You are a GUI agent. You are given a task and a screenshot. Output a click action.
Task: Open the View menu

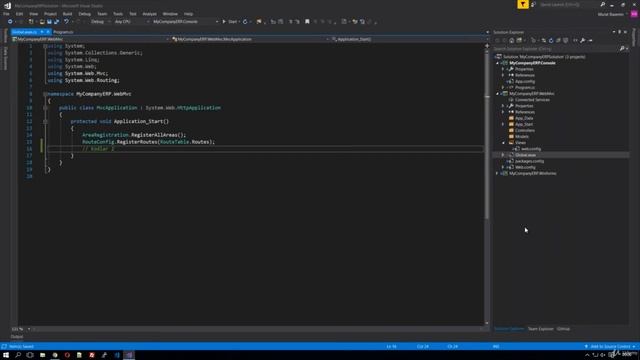click(33, 14)
